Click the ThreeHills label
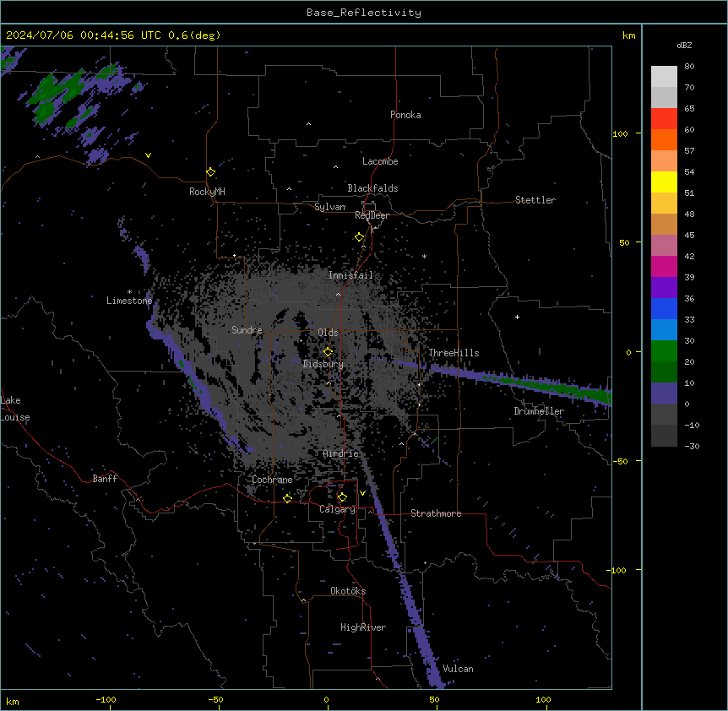This screenshot has width=728, height=711. pos(454,353)
